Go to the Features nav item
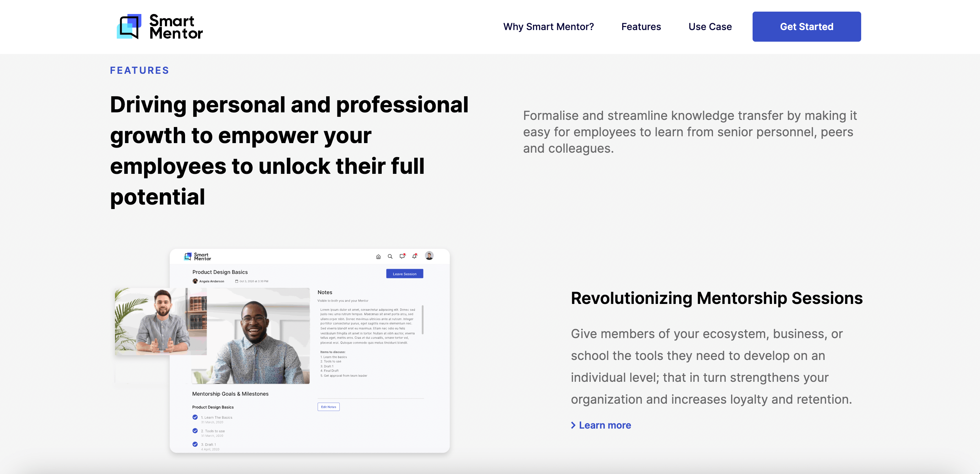Screen dimensions: 980x474 [641, 27]
